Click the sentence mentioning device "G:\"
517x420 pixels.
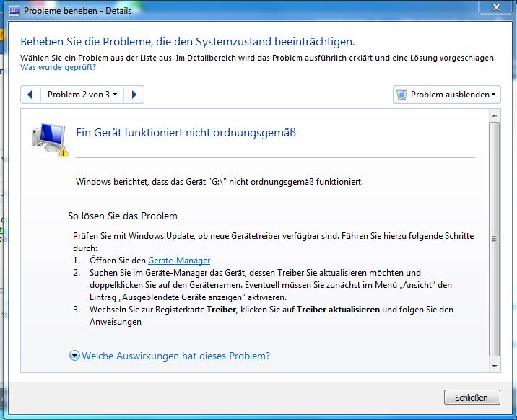click(x=220, y=182)
